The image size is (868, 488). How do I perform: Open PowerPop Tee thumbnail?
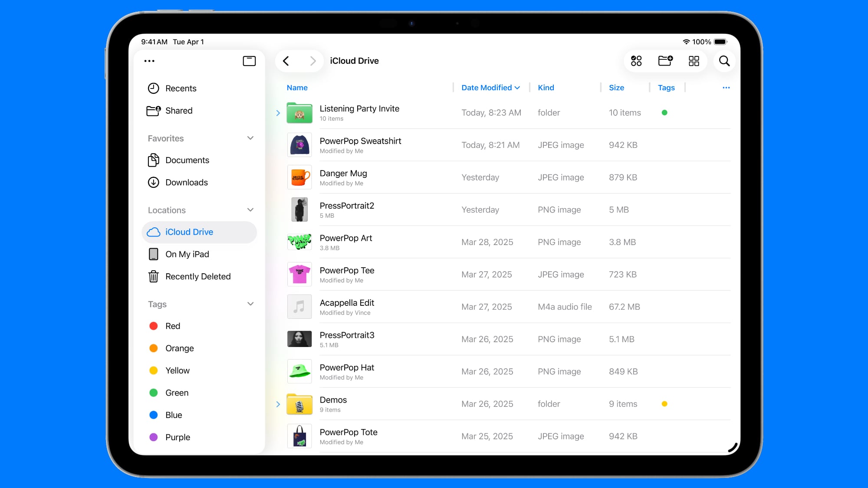[x=299, y=275]
